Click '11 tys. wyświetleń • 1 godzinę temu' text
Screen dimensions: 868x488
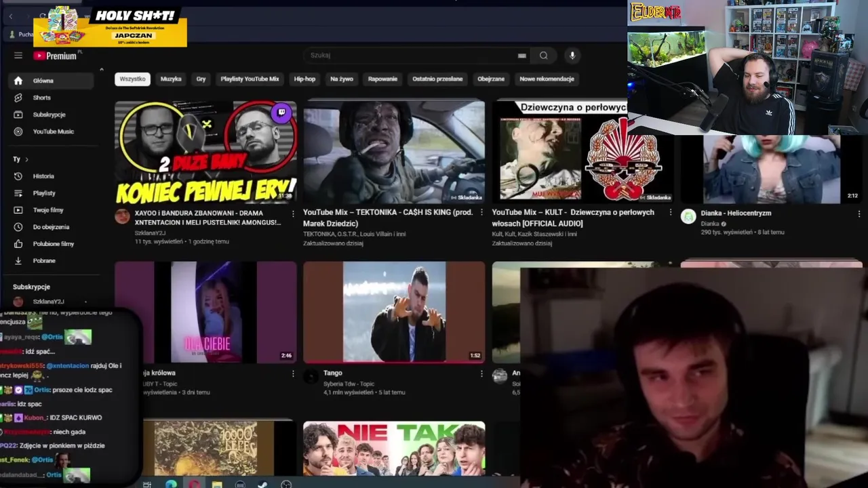[182, 241]
